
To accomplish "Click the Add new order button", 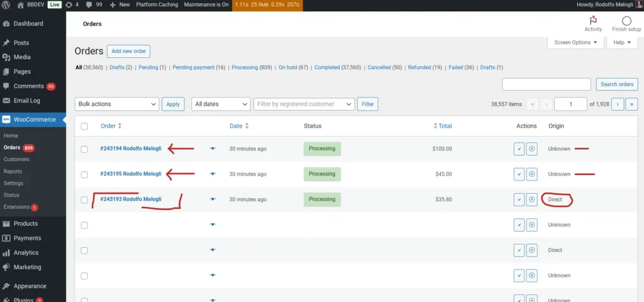I will (x=128, y=52).
